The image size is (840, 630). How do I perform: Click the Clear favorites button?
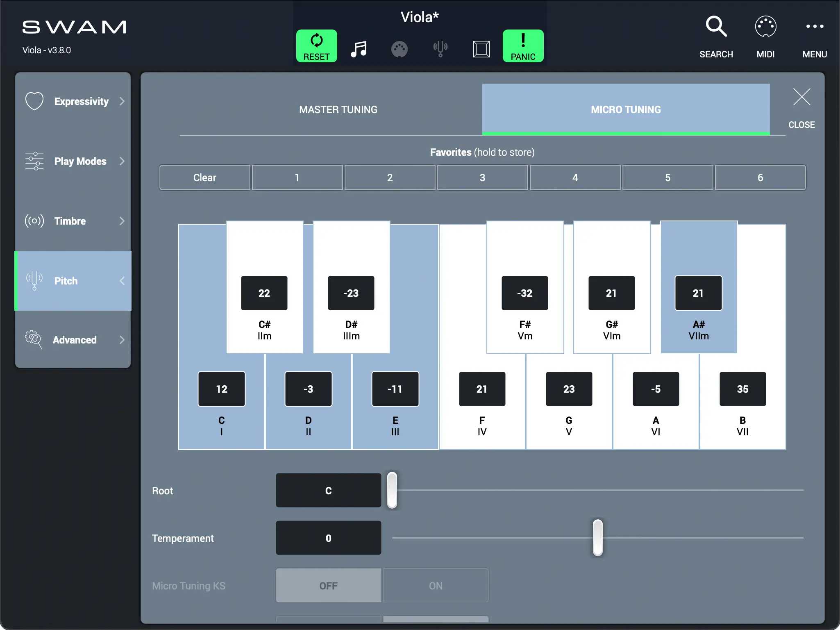point(204,177)
